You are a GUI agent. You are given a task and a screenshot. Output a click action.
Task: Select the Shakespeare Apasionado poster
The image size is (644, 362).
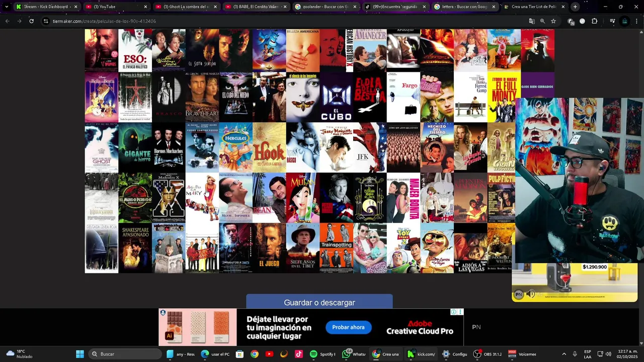(135, 248)
